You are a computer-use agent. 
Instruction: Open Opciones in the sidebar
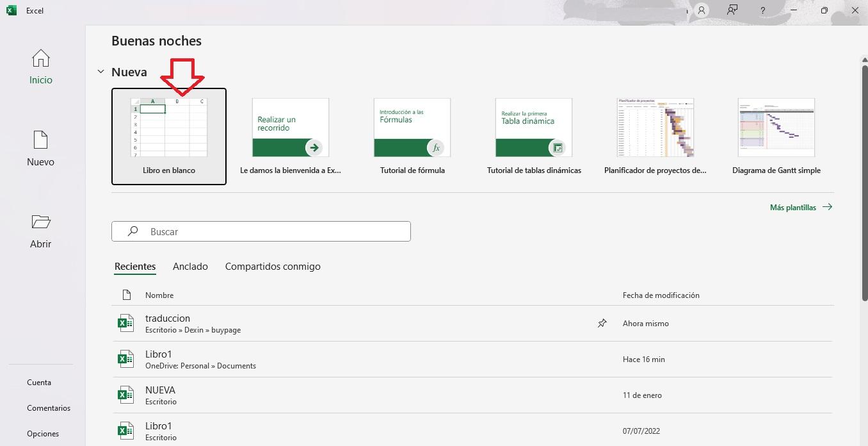tap(43, 434)
